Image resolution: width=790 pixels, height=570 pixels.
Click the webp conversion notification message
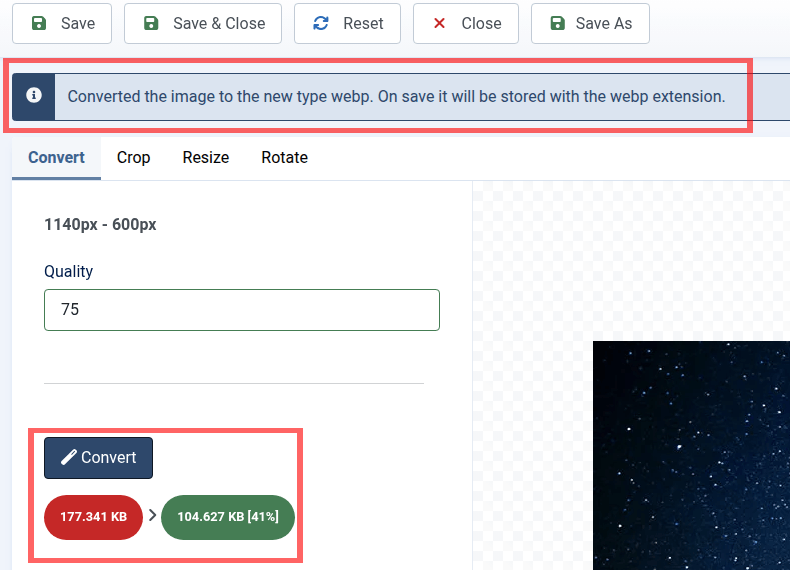pyautogui.click(x=396, y=97)
